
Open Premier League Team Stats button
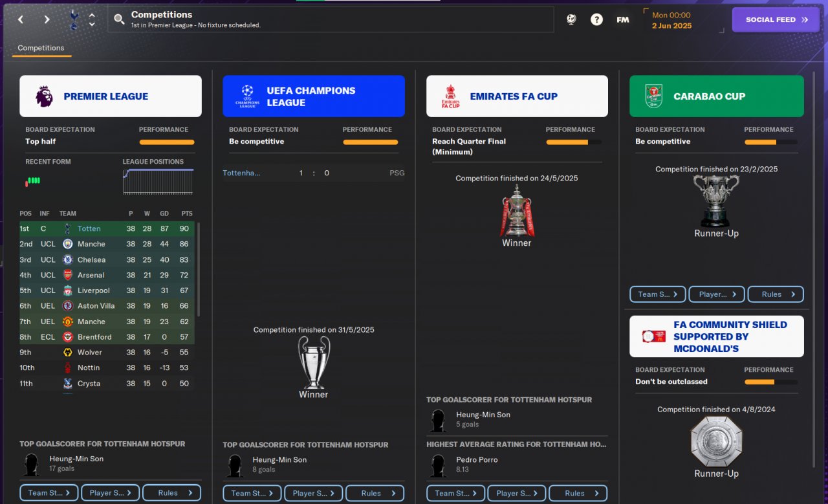(49, 493)
